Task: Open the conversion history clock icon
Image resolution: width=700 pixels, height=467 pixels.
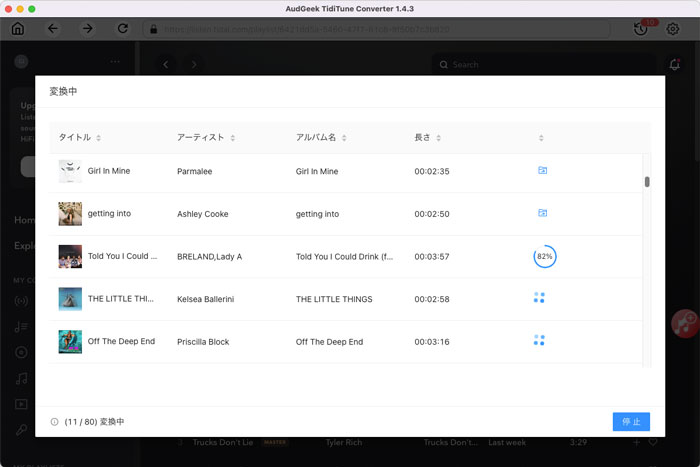Action: pyautogui.click(x=641, y=29)
